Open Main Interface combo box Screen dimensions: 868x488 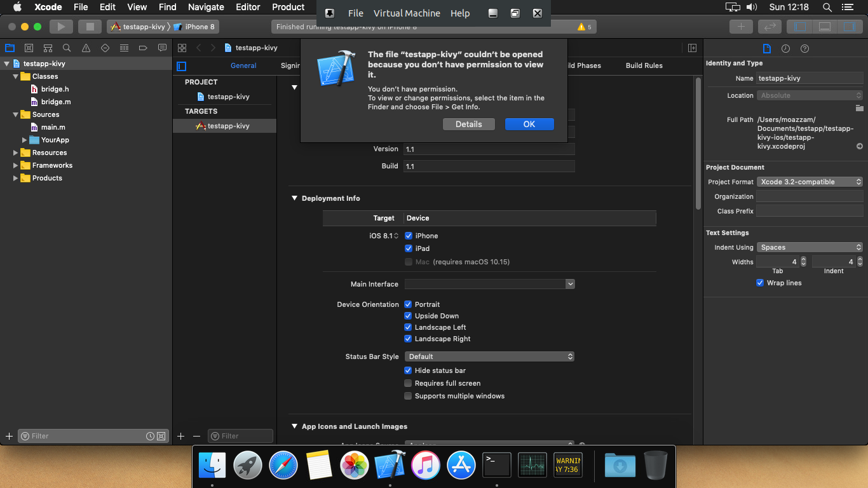(x=489, y=284)
